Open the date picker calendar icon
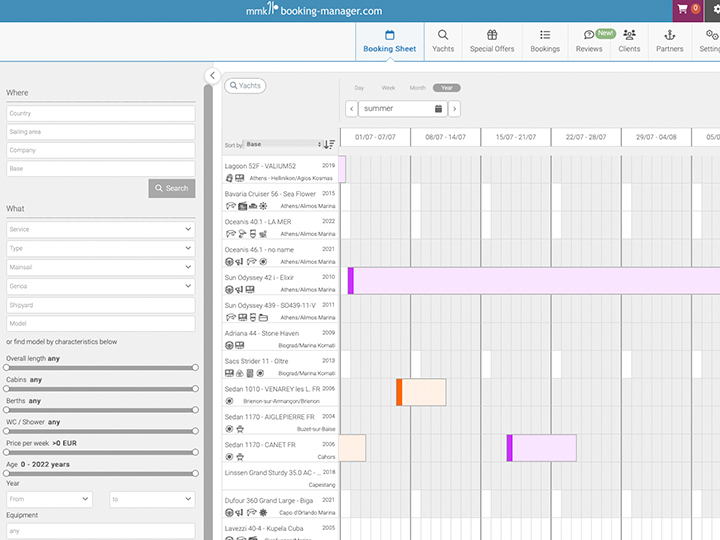 coord(439,109)
